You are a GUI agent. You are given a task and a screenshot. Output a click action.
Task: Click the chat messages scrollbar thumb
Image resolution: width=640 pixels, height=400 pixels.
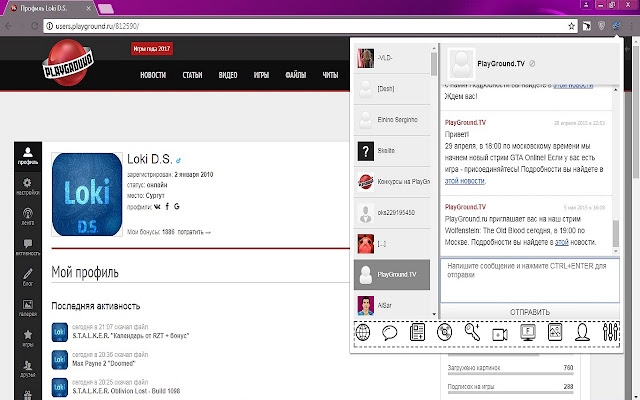(616, 233)
